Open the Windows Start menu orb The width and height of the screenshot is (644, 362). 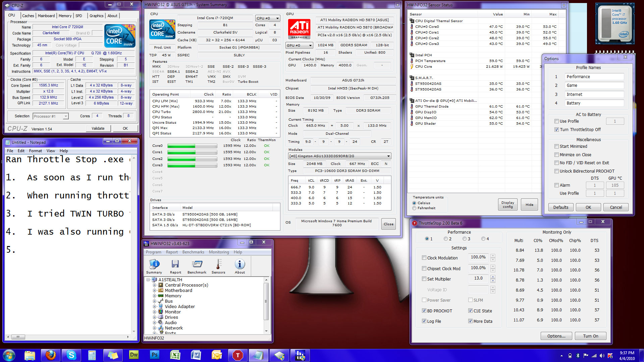coord(9,355)
